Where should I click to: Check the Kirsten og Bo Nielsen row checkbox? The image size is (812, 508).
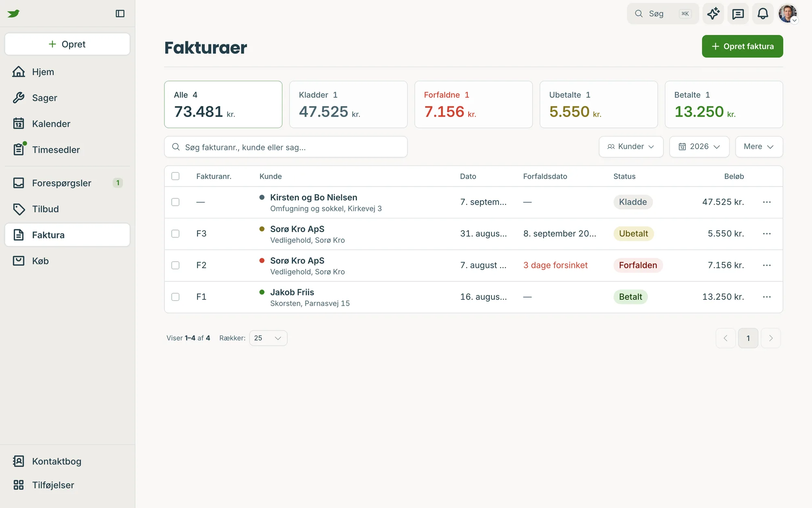coord(175,202)
